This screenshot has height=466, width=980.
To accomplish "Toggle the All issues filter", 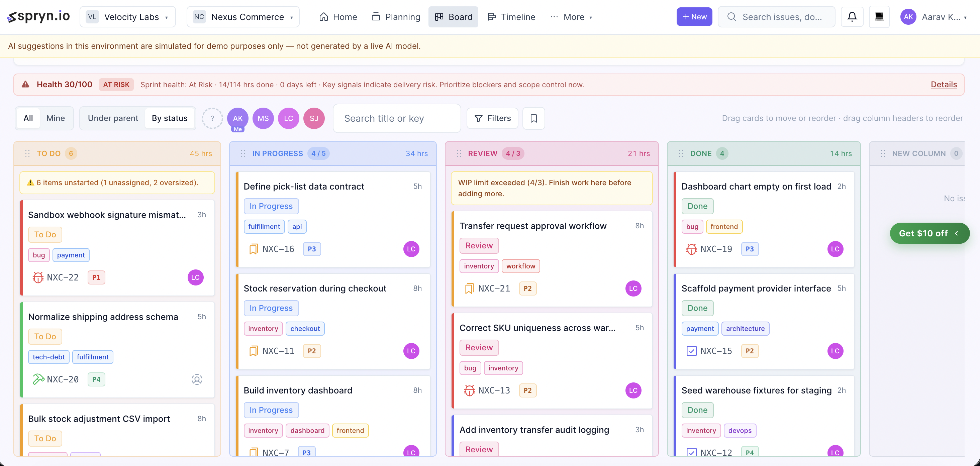I will [28, 118].
